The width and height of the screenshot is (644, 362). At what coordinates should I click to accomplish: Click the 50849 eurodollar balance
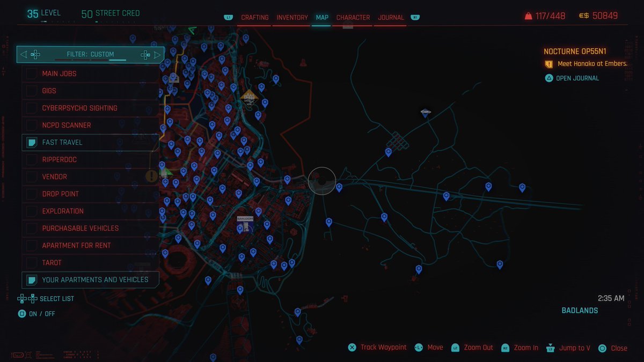[605, 16]
